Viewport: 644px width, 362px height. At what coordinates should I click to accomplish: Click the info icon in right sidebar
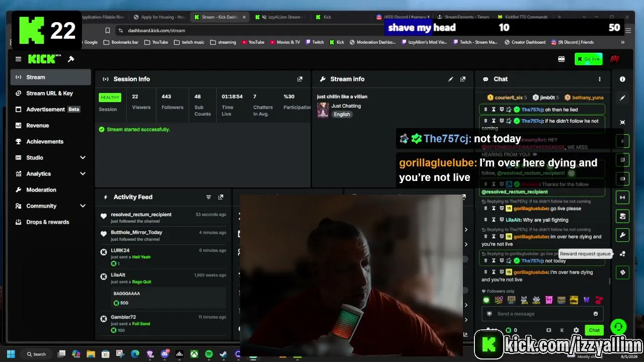622,79
